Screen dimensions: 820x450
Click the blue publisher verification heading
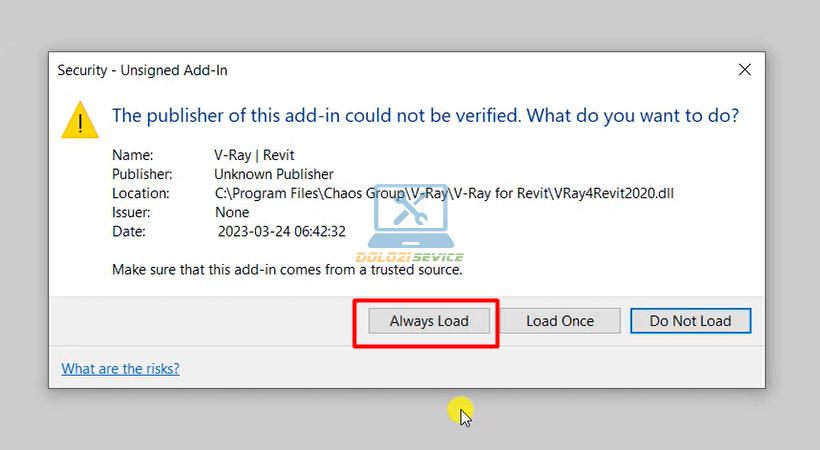pyautogui.click(x=425, y=115)
